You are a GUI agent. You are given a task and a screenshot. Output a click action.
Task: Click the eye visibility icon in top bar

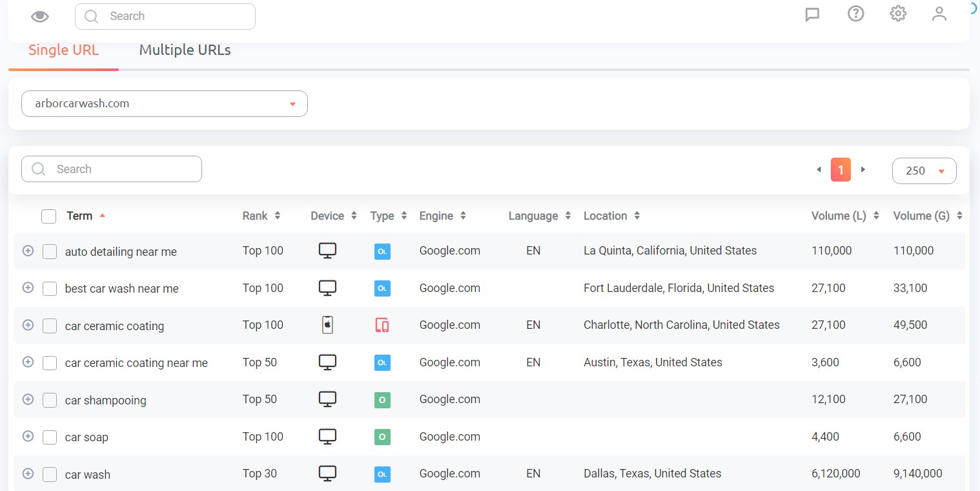(x=40, y=16)
